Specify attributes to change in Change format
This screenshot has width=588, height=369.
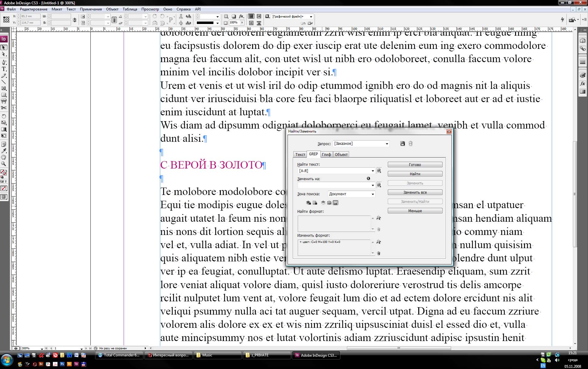pyautogui.click(x=379, y=242)
